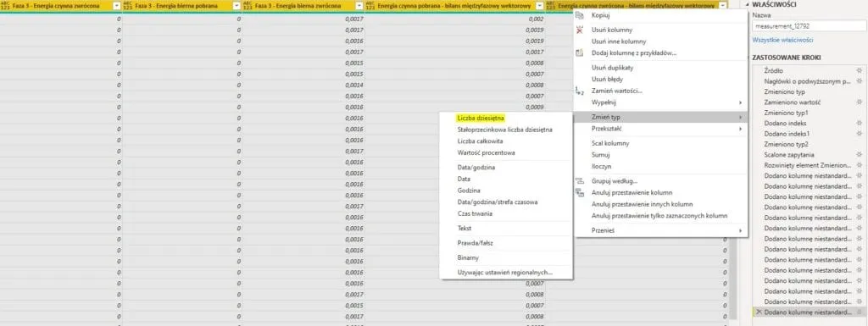This screenshot has width=868, height=326.
Task: Select Binarny type
Action: point(468,257)
